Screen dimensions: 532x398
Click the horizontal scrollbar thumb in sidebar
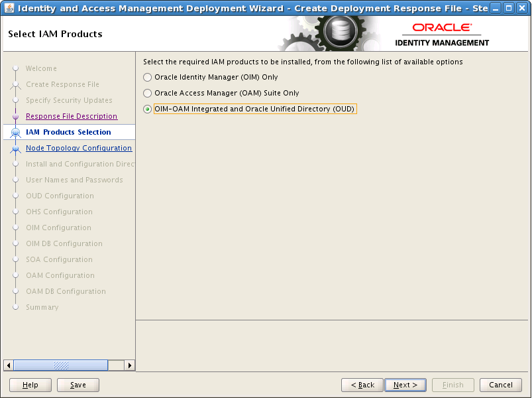pyautogui.click(x=61, y=365)
